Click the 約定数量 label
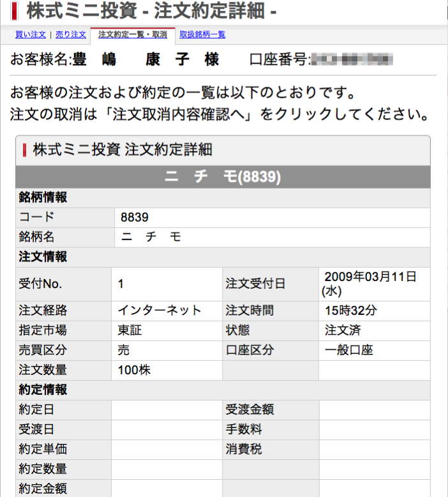 [x=43, y=469]
